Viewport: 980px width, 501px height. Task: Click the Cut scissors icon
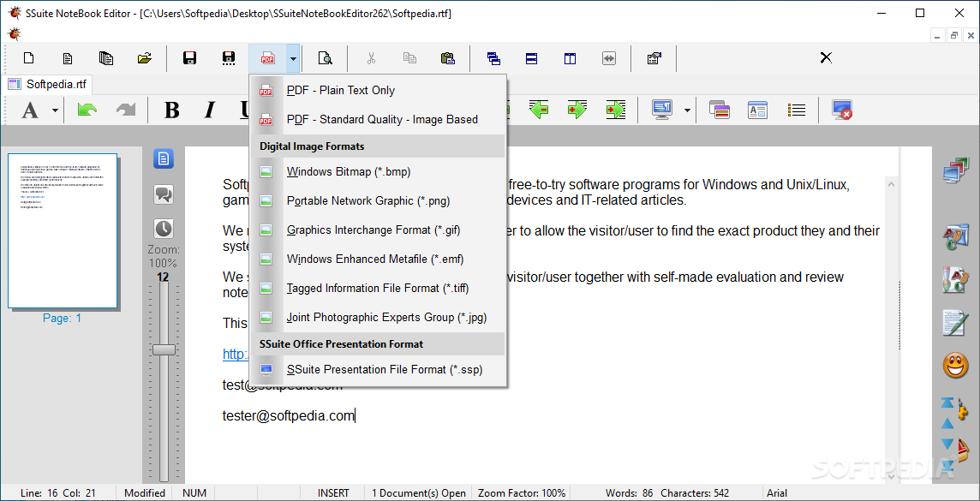(371, 59)
